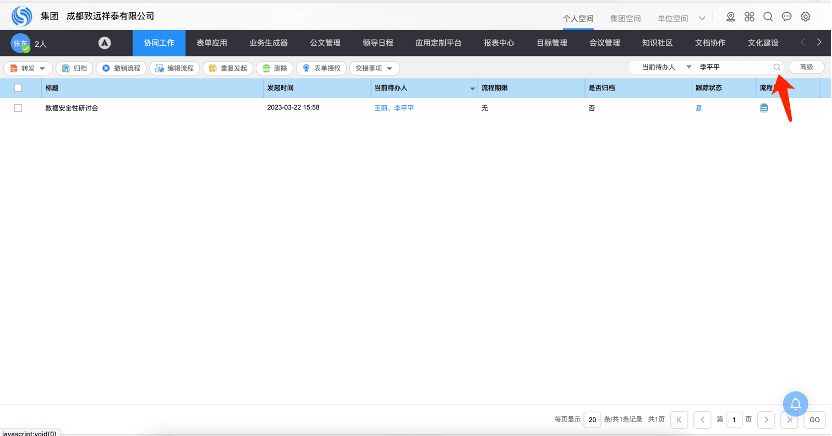Switch to the 集团空间 tab

point(626,18)
